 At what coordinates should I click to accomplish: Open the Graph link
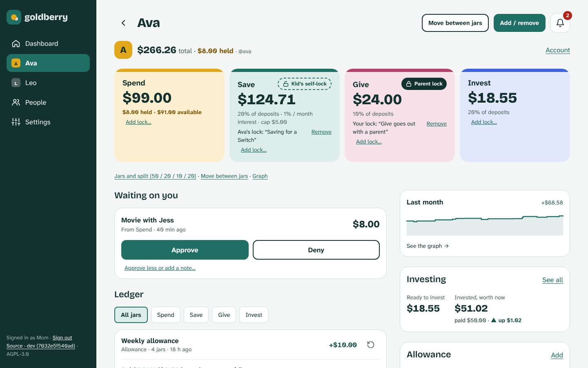coord(260,176)
